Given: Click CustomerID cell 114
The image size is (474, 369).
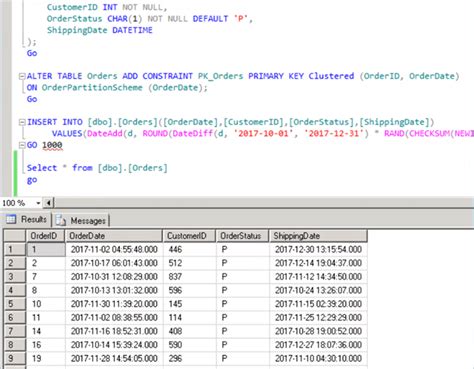Looking at the screenshot, I should [189, 317].
